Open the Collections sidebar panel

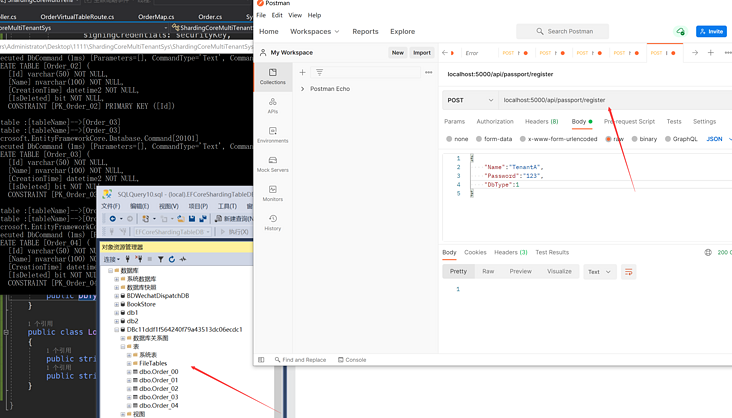click(272, 76)
